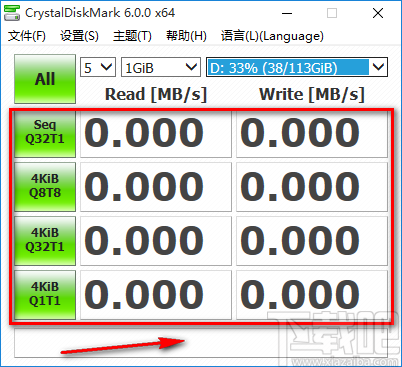
Task: Run the 4KiB Q8T8 test
Action: click(x=45, y=187)
